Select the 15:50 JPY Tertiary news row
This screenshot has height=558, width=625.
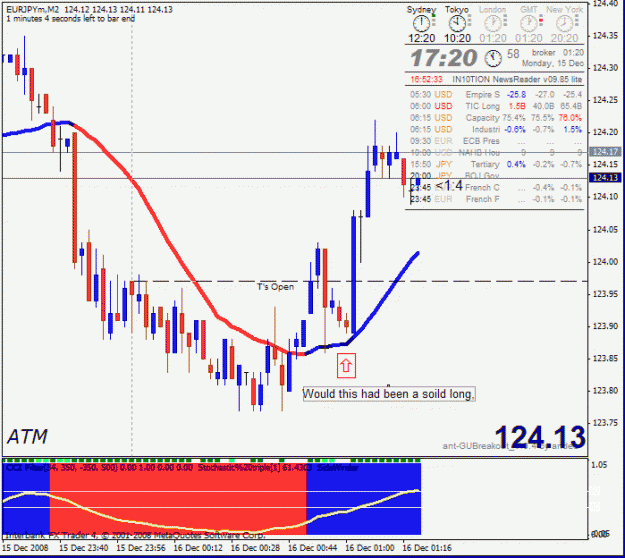click(496, 164)
